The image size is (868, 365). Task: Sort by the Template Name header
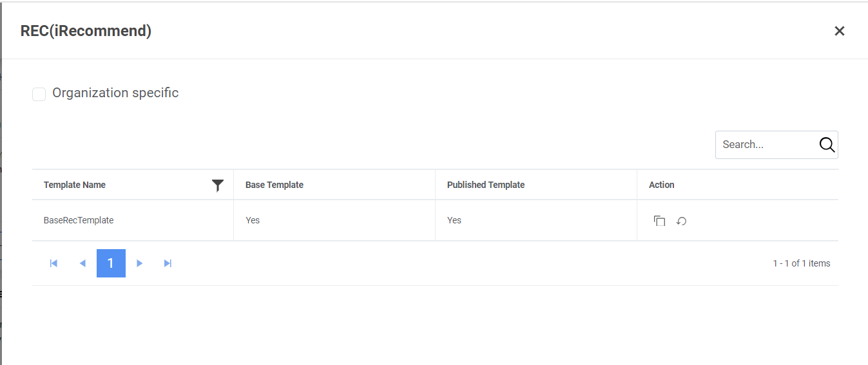tap(75, 185)
